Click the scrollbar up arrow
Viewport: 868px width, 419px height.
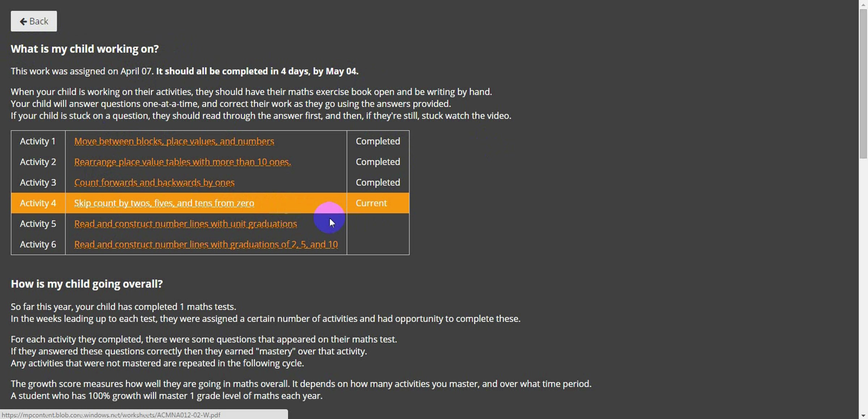tap(863, 4)
